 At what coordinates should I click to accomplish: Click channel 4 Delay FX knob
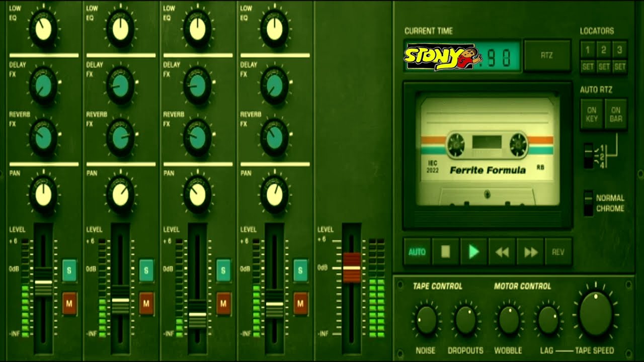[275, 85]
